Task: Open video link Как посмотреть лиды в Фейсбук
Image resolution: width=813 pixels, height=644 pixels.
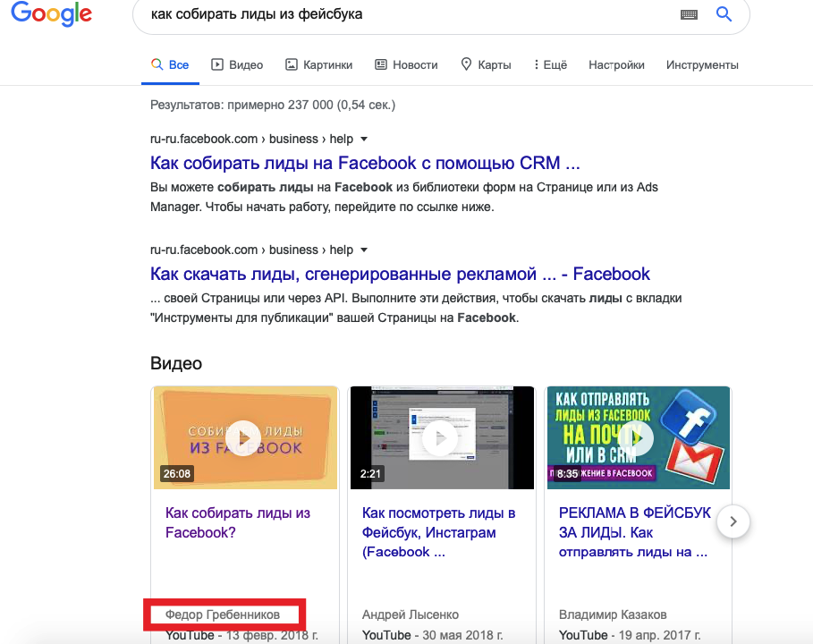Action: coord(438,532)
